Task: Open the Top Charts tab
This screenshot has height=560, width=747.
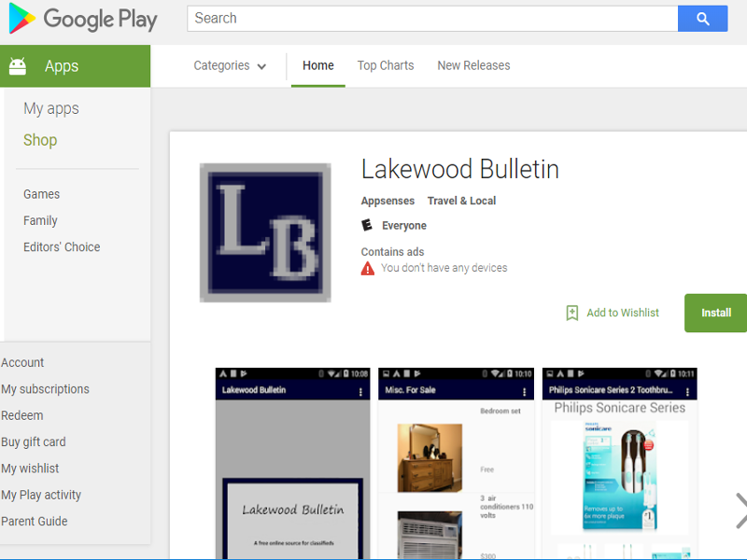Action: (x=386, y=65)
